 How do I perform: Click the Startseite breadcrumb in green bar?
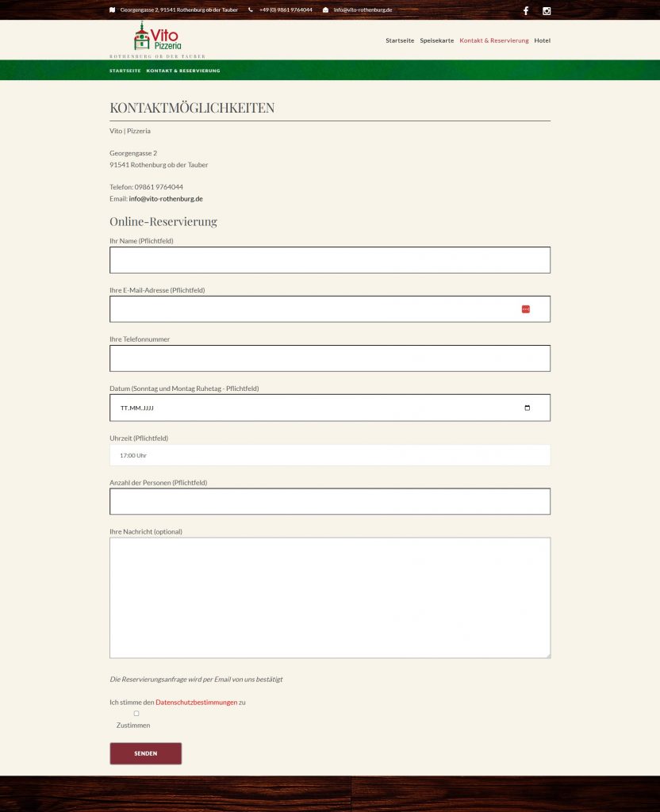tap(125, 71)
